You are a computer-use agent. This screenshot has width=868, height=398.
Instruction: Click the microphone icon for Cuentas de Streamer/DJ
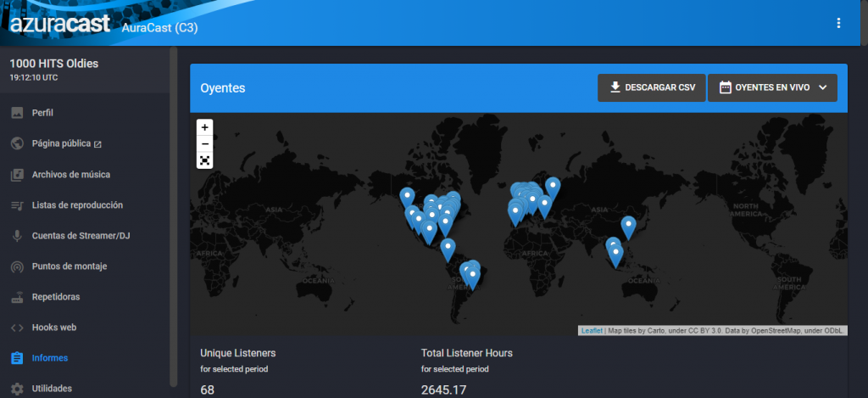(17, 236)
